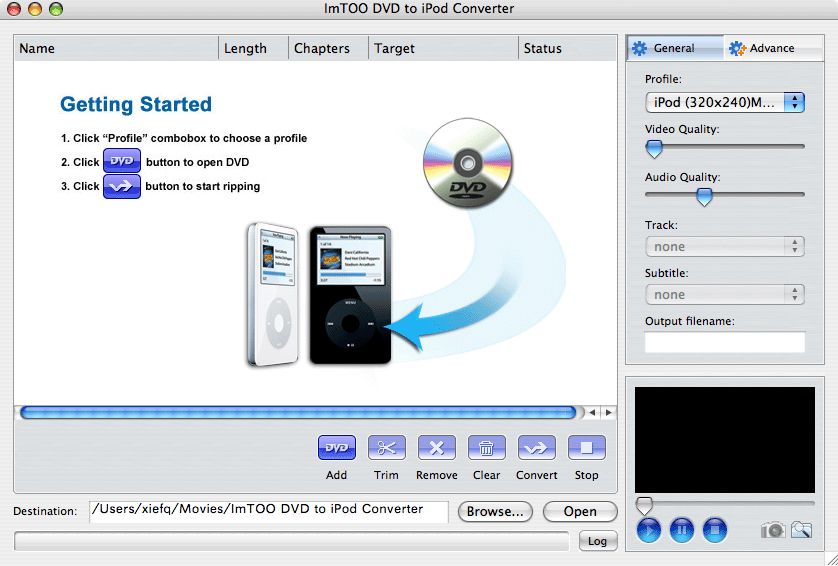Click the Clear trash icon button
Screen dimensions: 838x566
[486, 447]
